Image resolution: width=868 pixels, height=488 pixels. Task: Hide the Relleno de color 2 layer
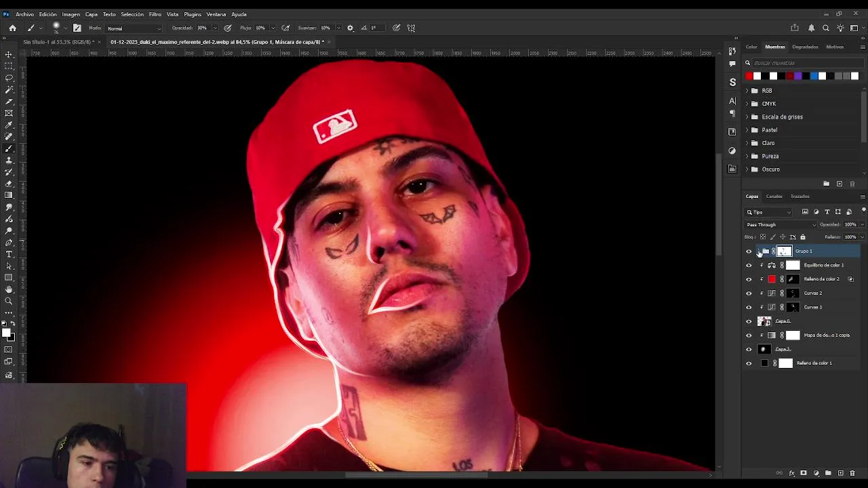tap(749, 279)
